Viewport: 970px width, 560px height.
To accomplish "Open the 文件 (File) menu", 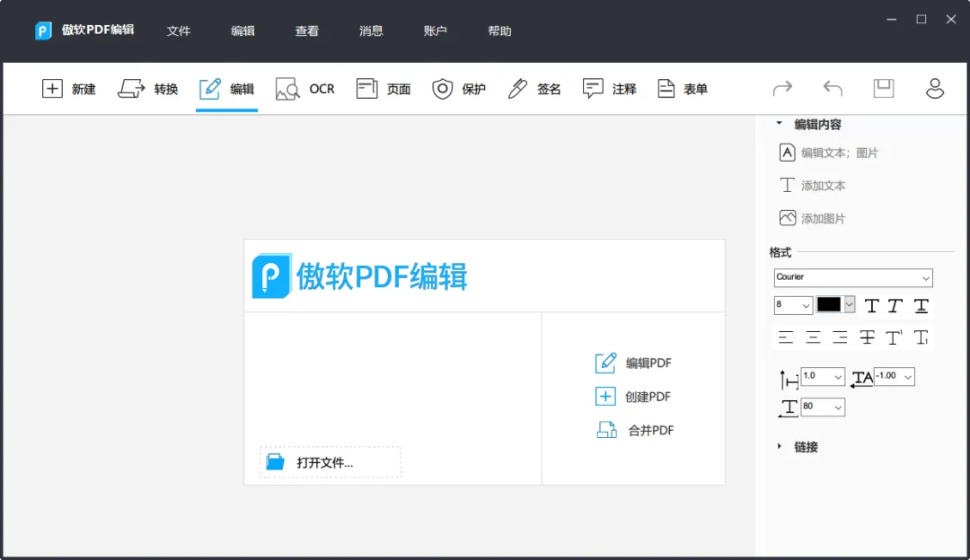I will (x=178, y=31).
